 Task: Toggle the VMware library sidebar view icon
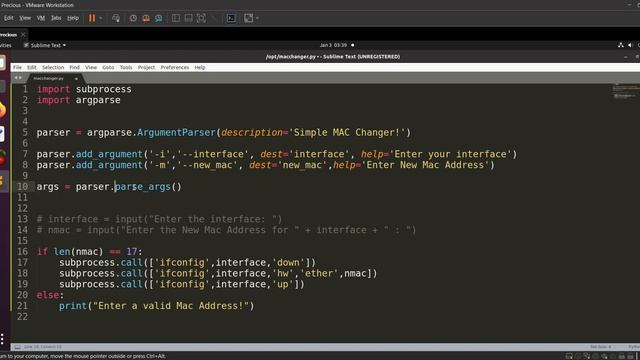(176, 18)
